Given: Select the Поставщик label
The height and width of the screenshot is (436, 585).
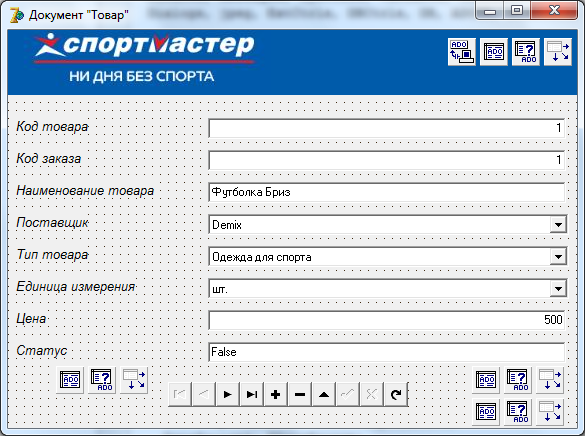Looking at the screenshot, I should click(x=52, y=223).
